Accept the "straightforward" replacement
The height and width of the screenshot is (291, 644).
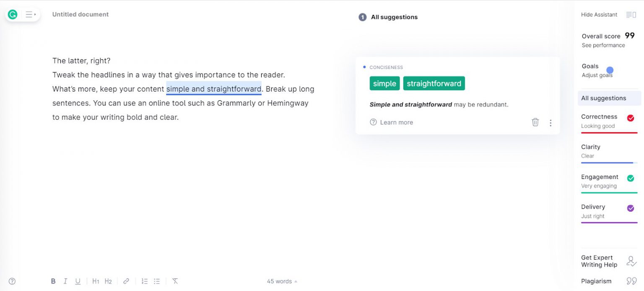coord(434,83)
